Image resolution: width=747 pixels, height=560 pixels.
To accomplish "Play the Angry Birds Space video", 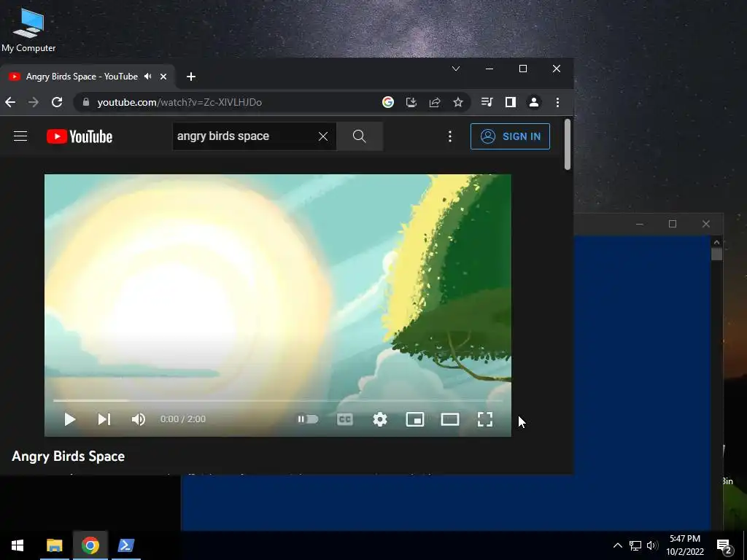I will (70, 419).
